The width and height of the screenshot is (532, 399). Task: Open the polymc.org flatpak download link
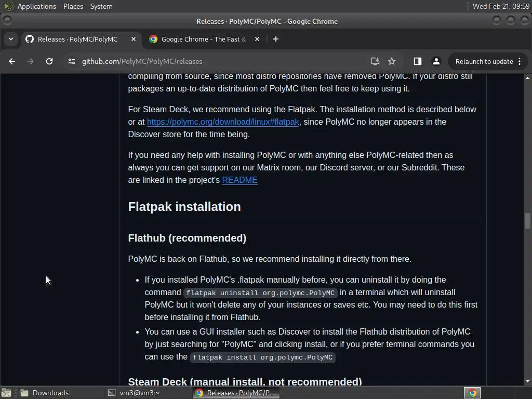pos(223,122)
